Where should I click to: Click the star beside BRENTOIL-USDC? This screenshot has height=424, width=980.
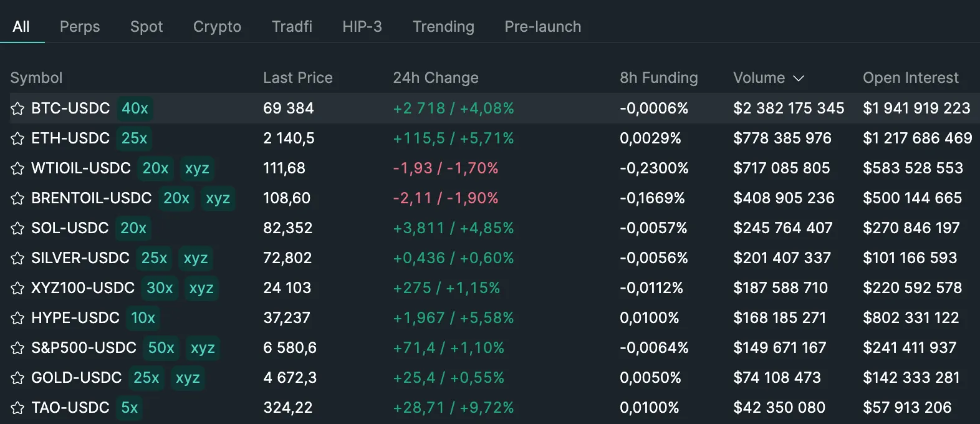[x=17, y=198]
